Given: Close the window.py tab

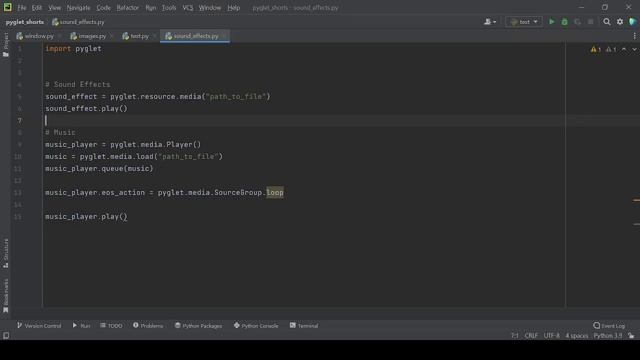Looking at the screenshot, I should (59, 36).
